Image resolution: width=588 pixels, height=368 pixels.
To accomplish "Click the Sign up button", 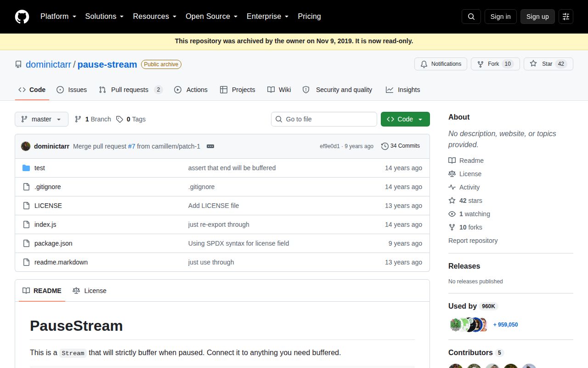I will pyautogui.click(x=537, y=17).
